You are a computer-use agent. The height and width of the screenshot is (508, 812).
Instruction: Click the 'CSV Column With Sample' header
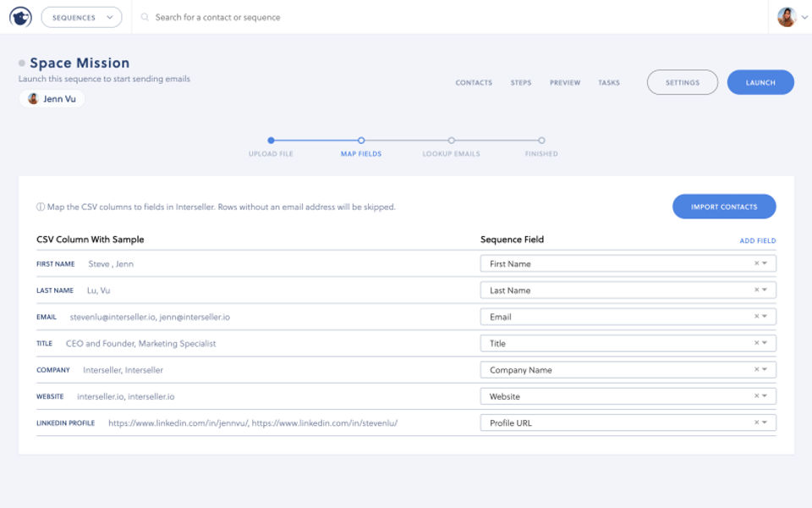click(91, 240)
